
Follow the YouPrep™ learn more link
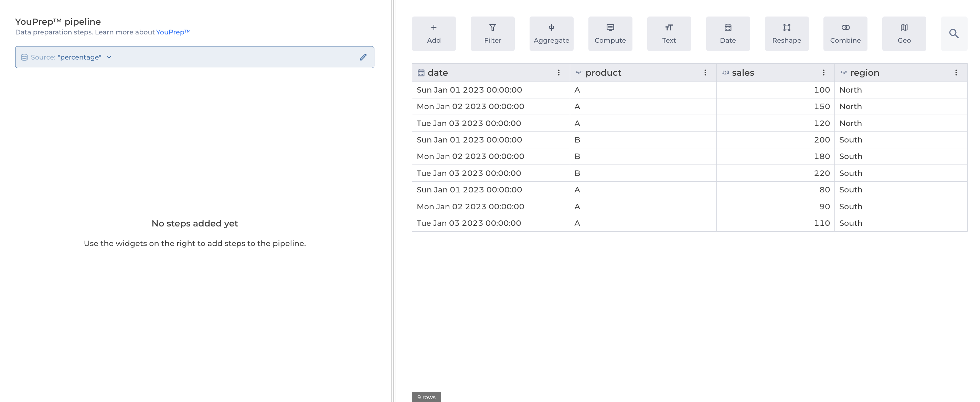pyautogui.click(x=173, y=32)
